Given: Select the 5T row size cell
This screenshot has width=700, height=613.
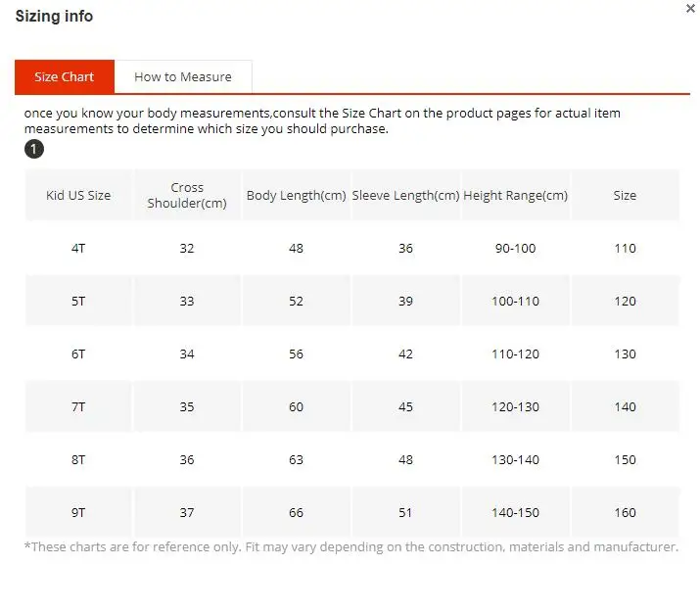Looking at the screenshot, I should pos(78,301).
